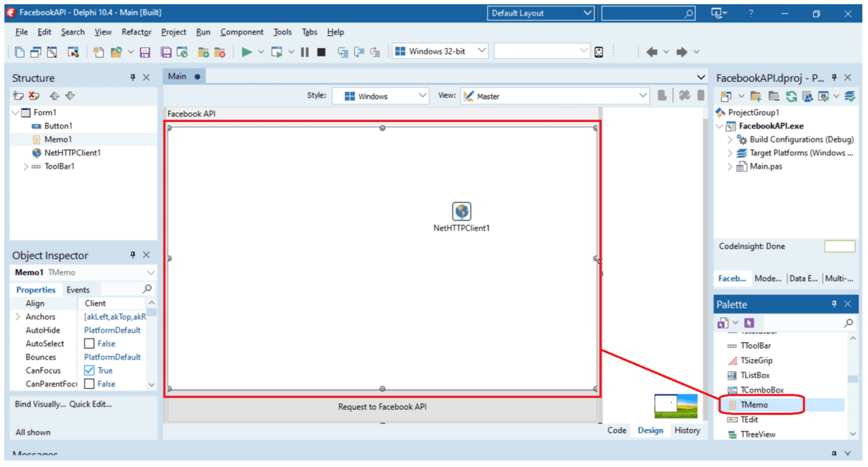This screenshot has height=467, width=868.
Task: Click the Object Inspector search magnifier
Action: pos(147,289)
